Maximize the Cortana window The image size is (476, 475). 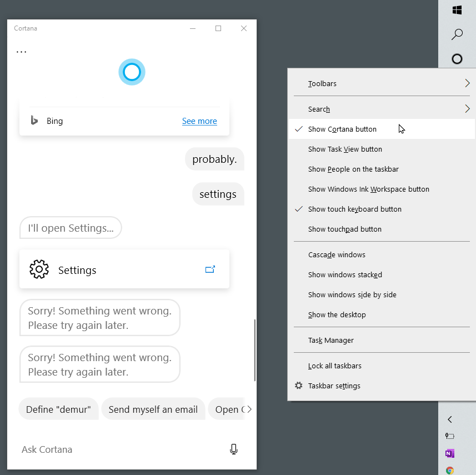click(218, 28)
